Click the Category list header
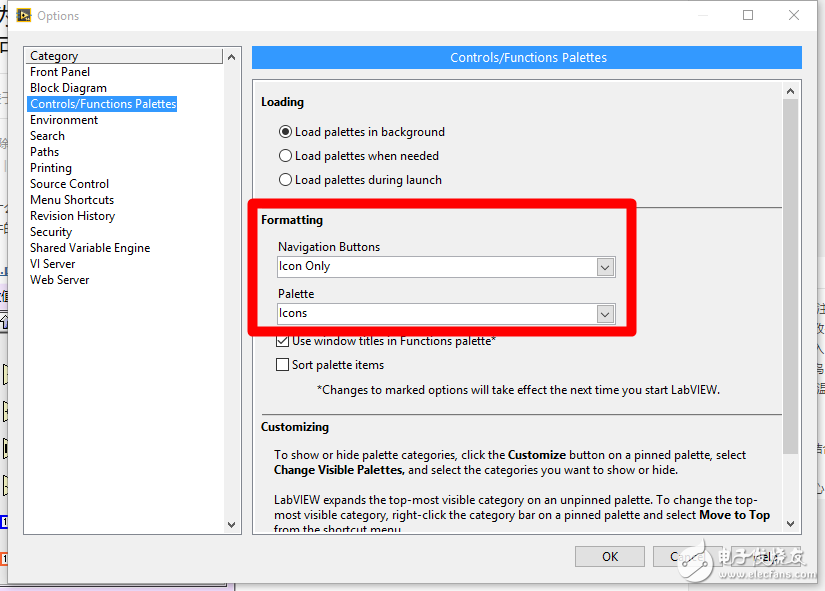 point(125,56)
